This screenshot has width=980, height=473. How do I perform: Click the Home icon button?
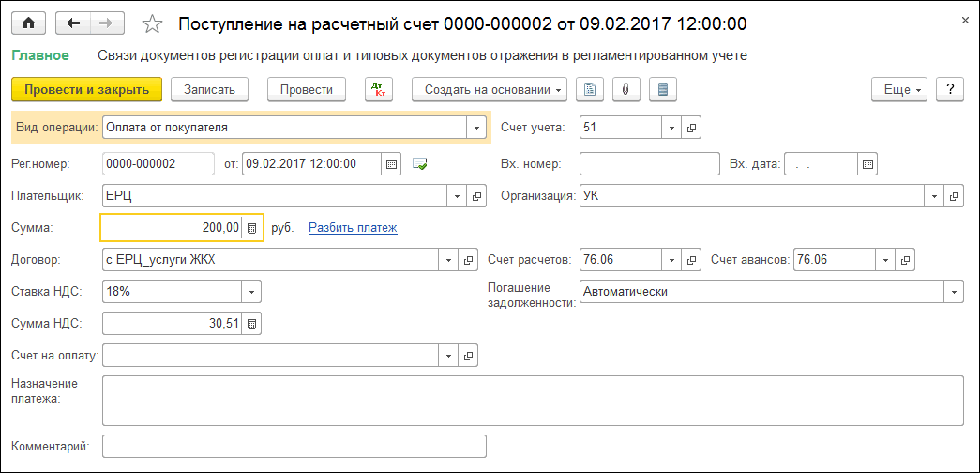coord(29,23)
